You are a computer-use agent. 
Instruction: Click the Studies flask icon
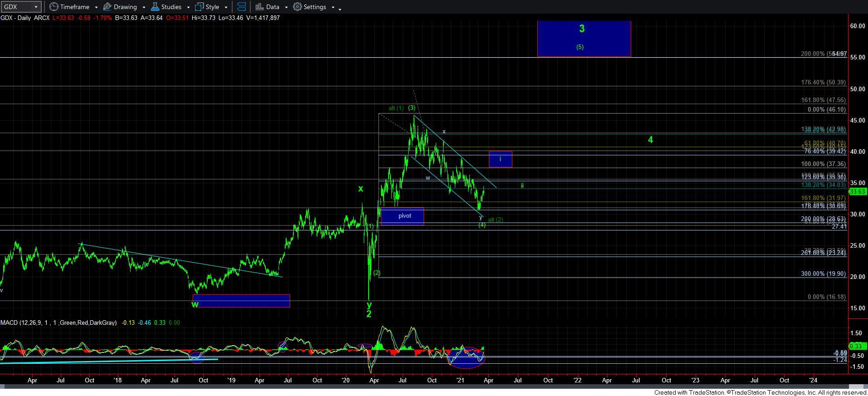155,7
